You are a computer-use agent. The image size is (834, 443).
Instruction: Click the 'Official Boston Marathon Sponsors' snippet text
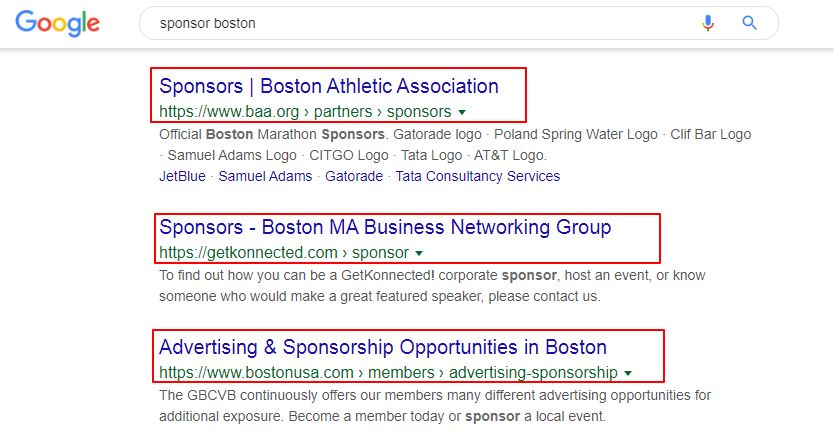pyautogui.click(x=455, y=145)
